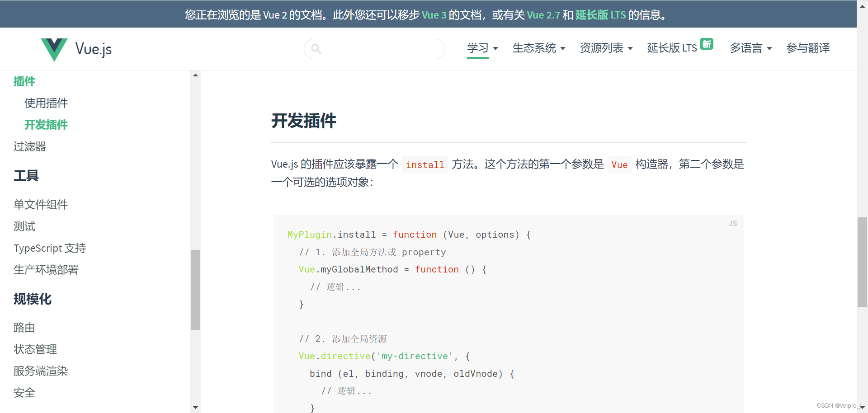The height and width of the screenshot is (413, 868).
Task: Open 过滤器 in the sidebar
Action: tap(30, 146)
